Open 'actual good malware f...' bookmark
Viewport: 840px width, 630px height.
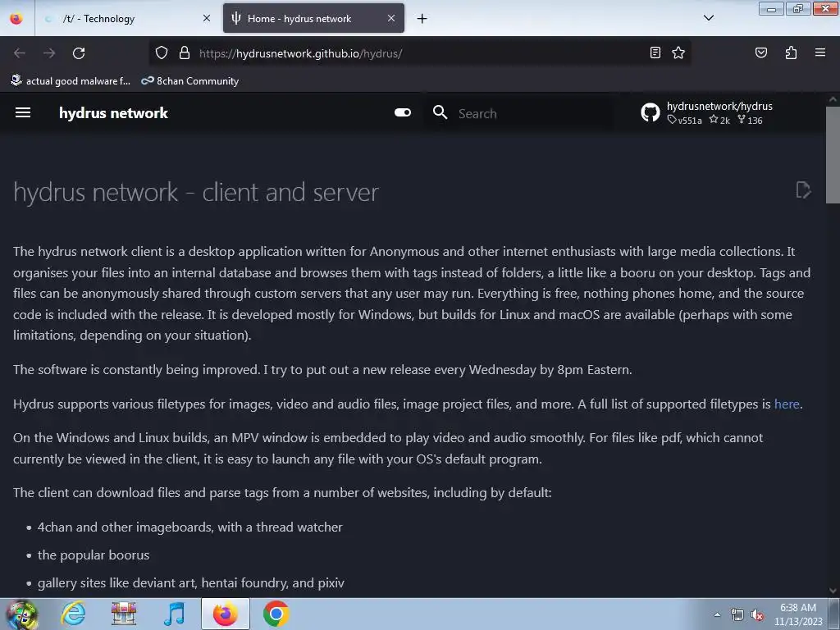[71, 81]
